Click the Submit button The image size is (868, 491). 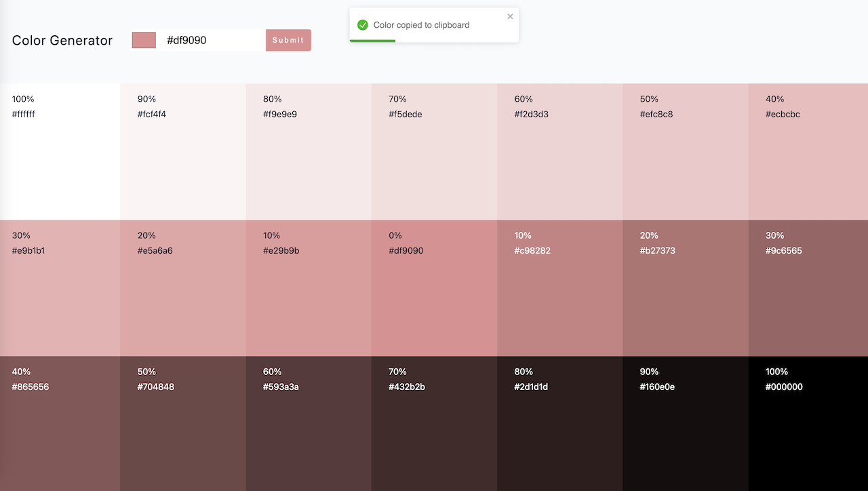pos(288,40)
